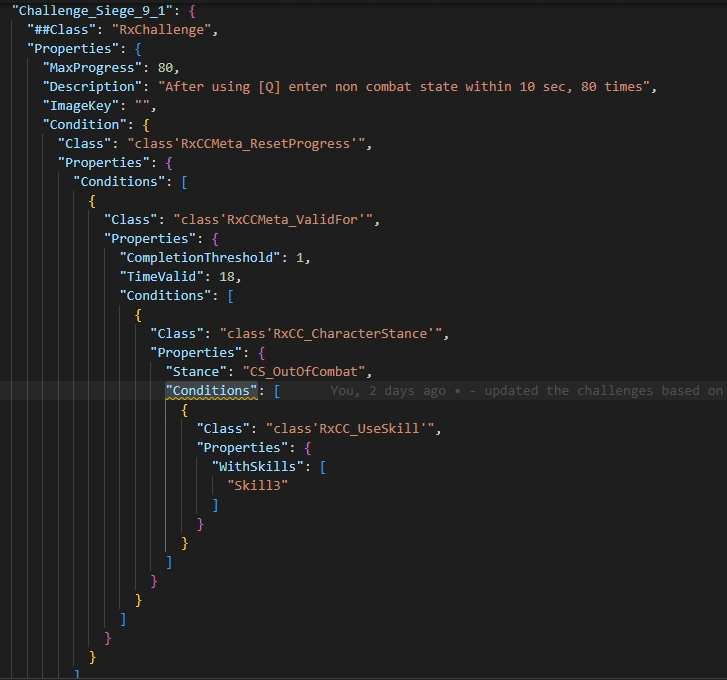This screenshot has width=727, height=680.
Task: Click the "CompletionThreshold" key
Action: coord(202,257)
